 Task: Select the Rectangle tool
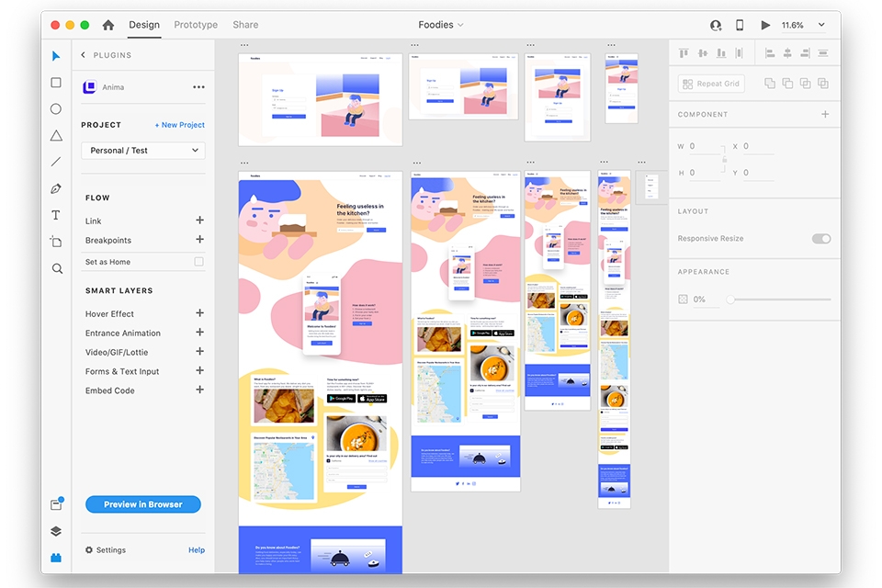click(56, 83)
